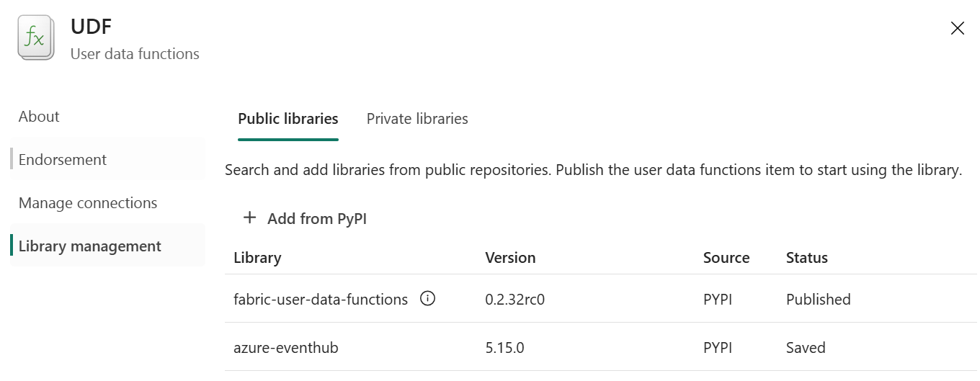Close the UDF settings panel

coord(957,28)
